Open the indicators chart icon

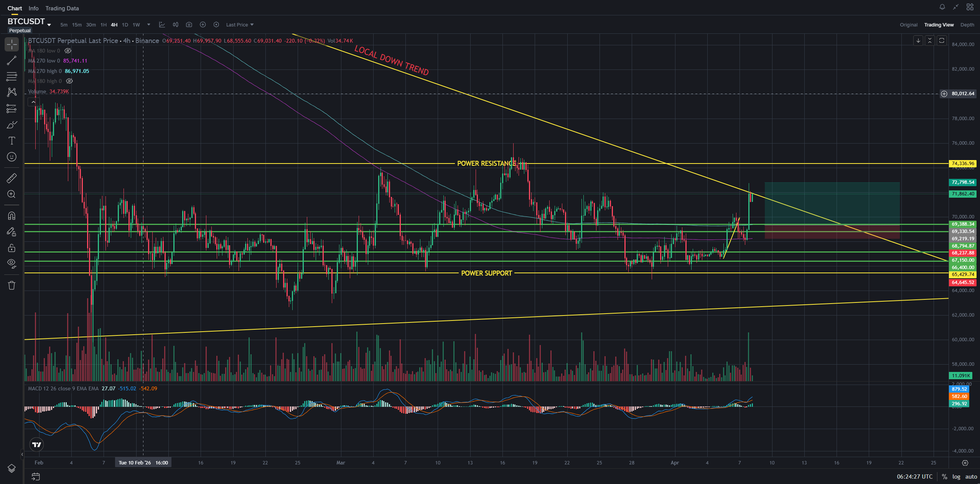[162, 25]
